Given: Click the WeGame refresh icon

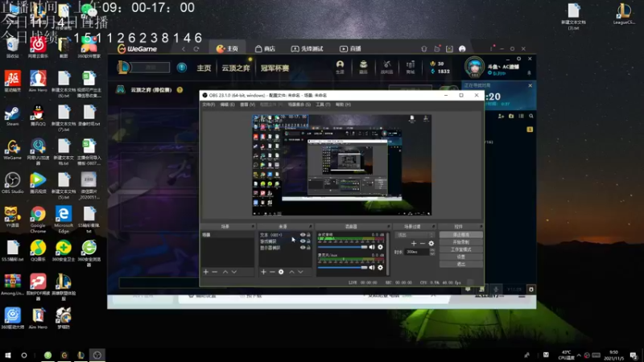Looking at the screenshot, I should point(196,49).
